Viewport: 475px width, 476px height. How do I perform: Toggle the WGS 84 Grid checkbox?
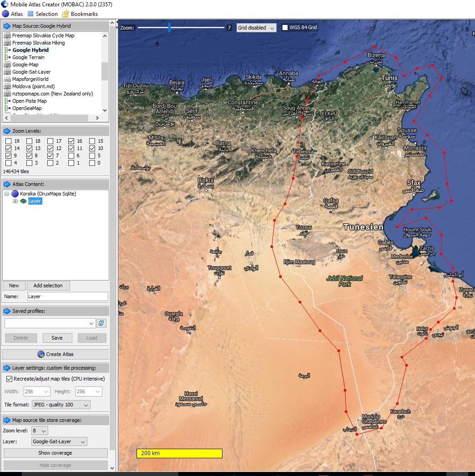click(285, 28)
